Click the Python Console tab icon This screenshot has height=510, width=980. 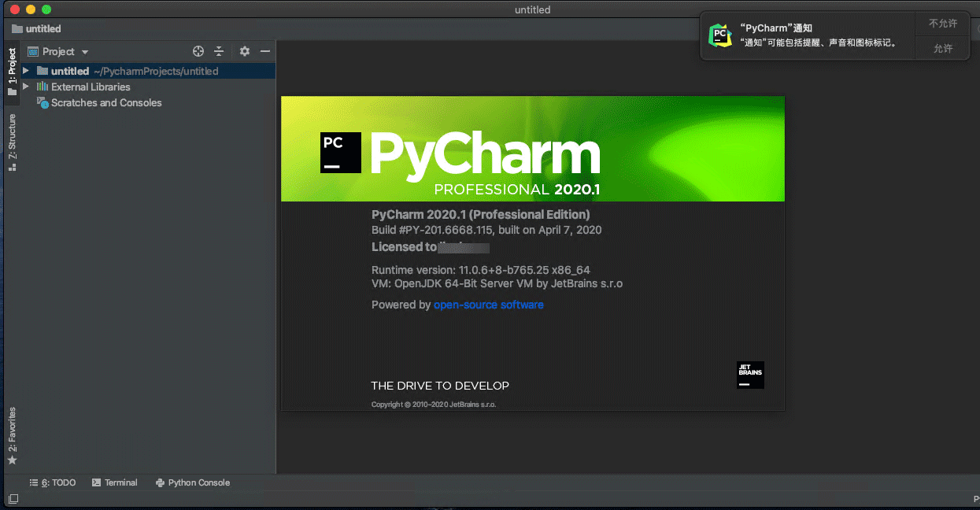pos(161,482)
